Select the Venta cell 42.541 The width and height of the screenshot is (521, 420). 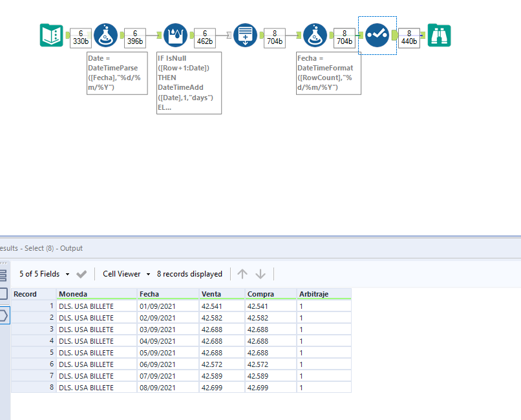pyautogui.click(x=222, y=306)
